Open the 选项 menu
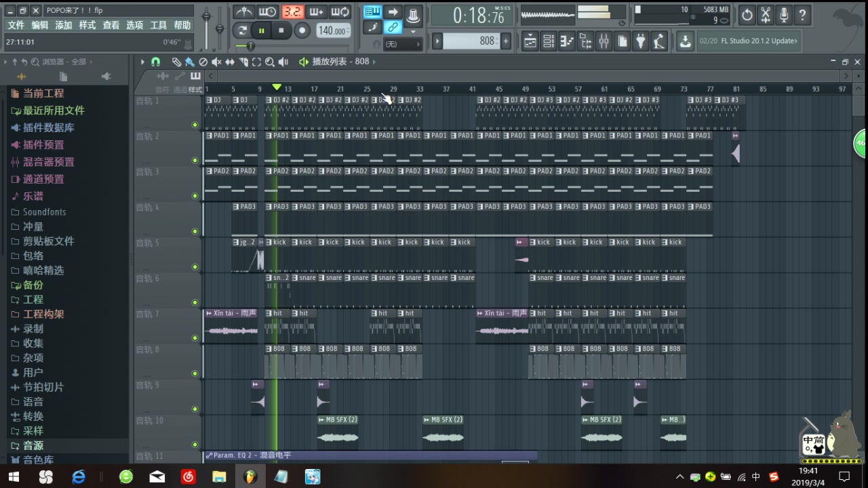The width and height of the screenshot is (868, 488). 135,25
